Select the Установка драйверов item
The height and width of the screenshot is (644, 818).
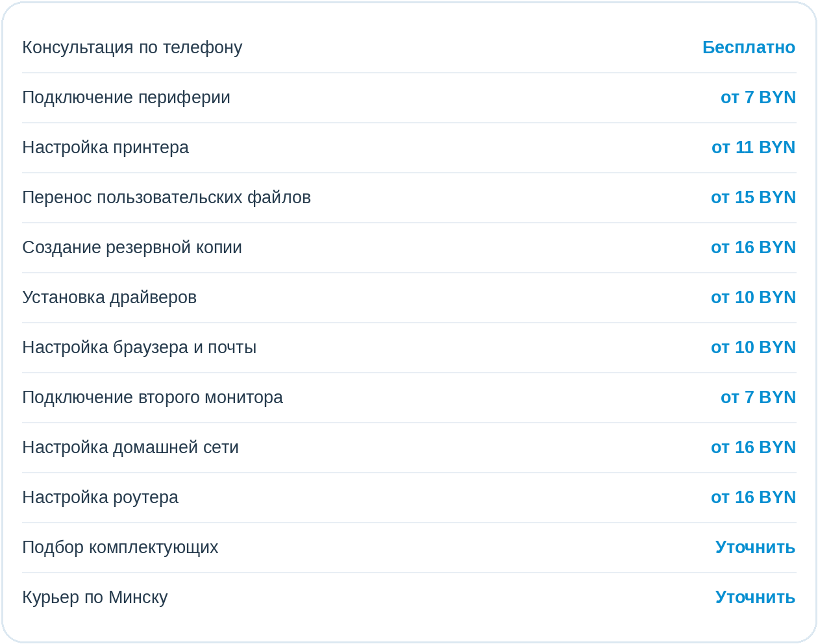click(109, 298)
